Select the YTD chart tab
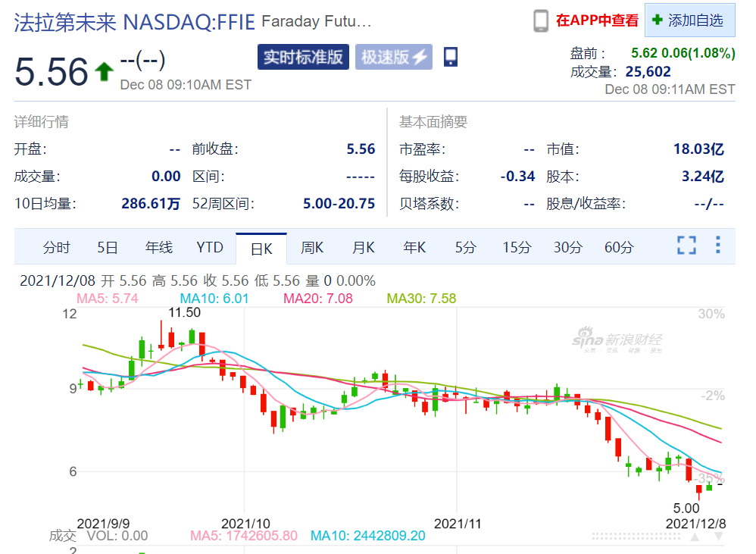 (210, 247)
